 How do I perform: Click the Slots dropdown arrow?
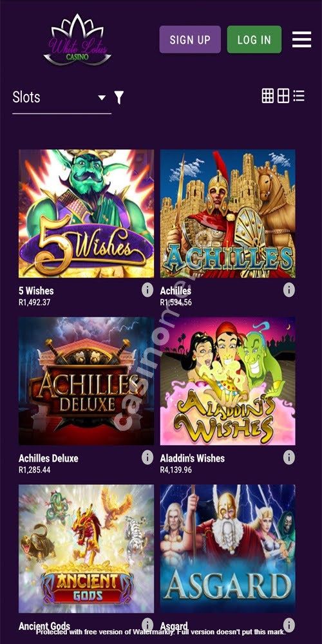coord(102,98)
